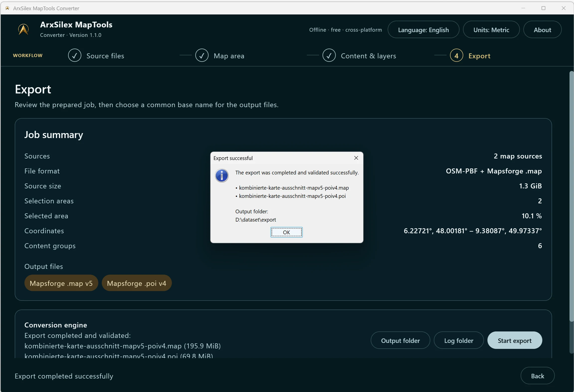
Task: Switch the Units: Metric setting
Action: [491, 30]
